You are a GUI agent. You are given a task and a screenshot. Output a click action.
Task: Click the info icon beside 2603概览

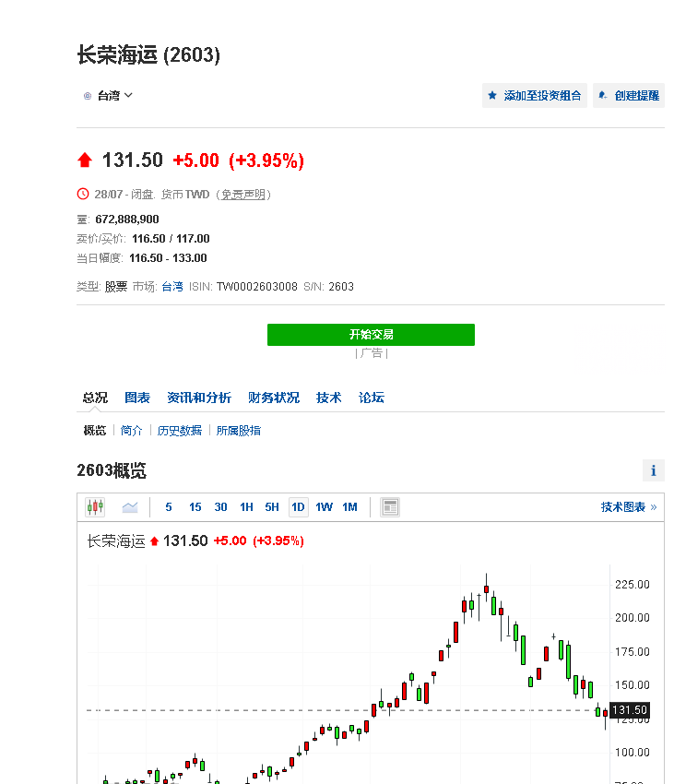point(653,470)
